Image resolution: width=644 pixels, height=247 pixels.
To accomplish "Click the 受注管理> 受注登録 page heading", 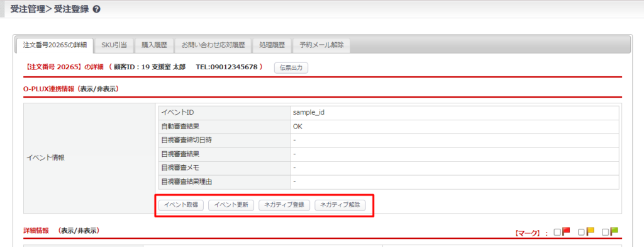I will click(x=49, y=9).
